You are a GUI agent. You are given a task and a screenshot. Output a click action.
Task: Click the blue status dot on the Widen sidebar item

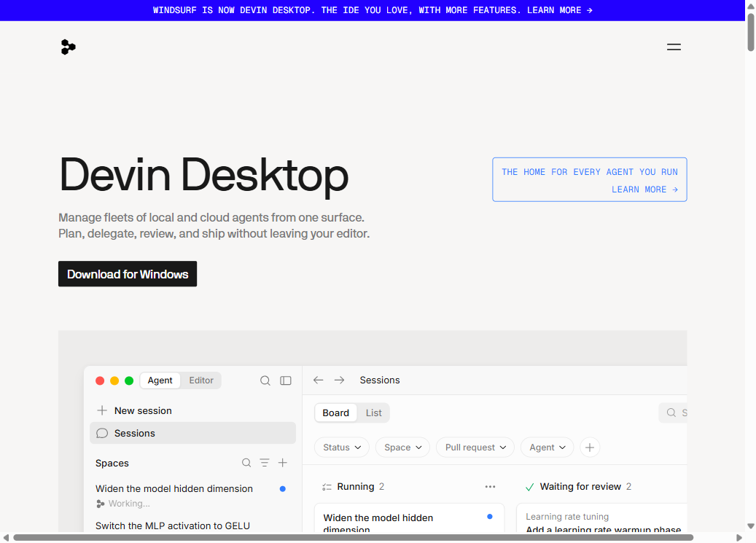(x=283, y=488)
